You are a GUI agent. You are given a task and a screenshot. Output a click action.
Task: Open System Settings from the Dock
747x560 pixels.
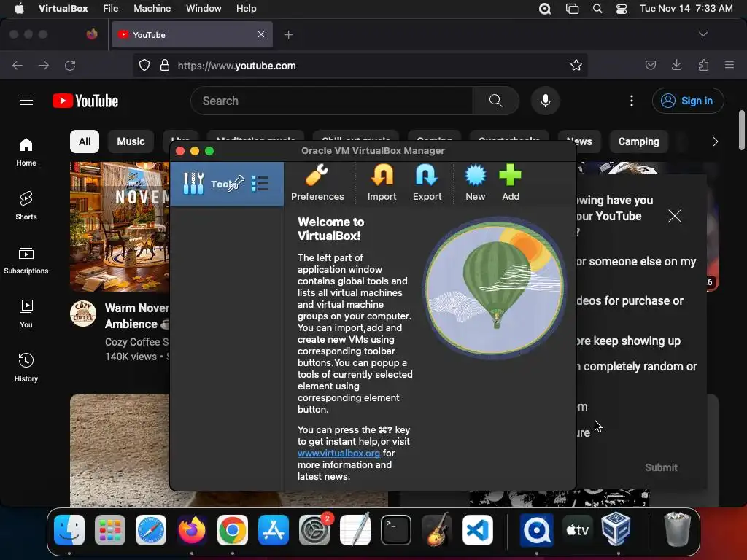(x=314, y=530)
